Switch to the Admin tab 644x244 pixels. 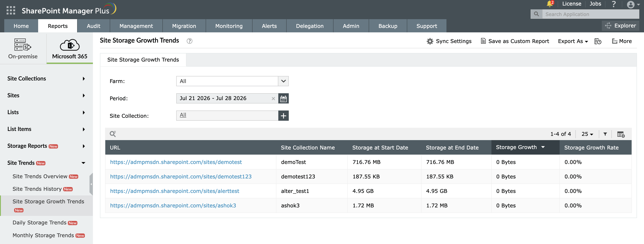351,26
